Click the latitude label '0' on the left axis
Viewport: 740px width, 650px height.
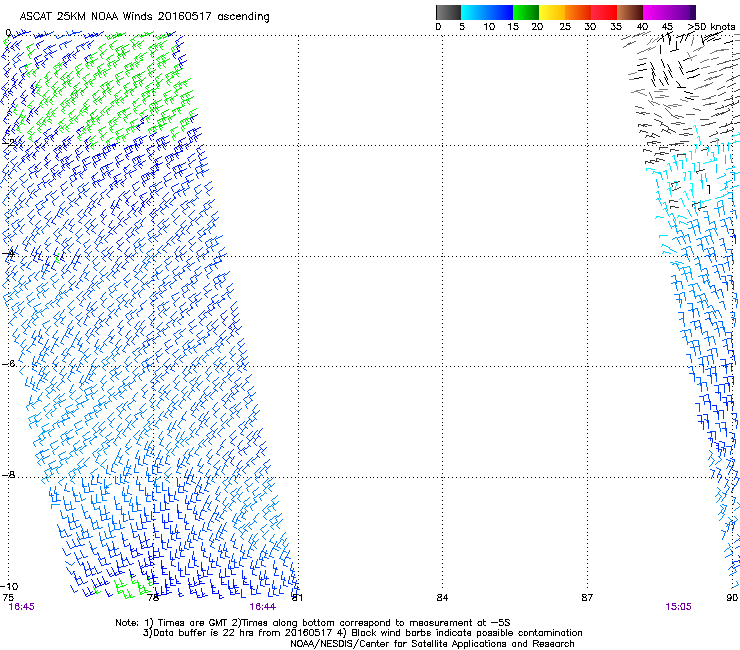pos(8,33)
